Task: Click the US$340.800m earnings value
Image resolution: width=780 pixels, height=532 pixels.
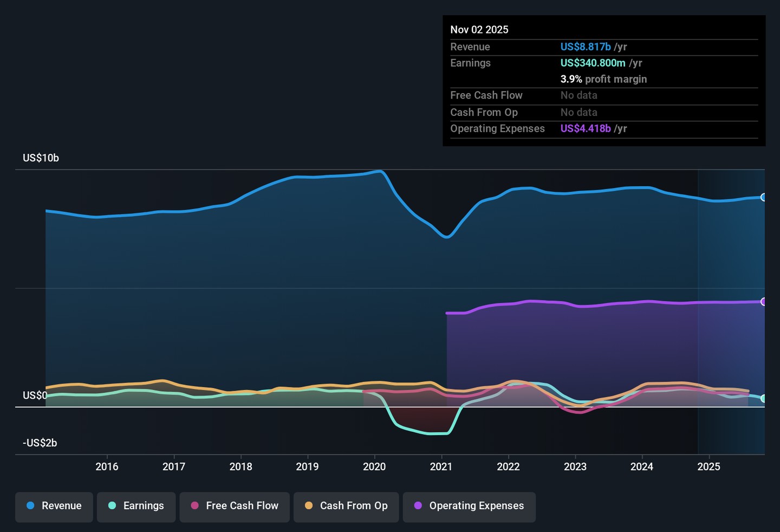Action: [x=593, y=63]
